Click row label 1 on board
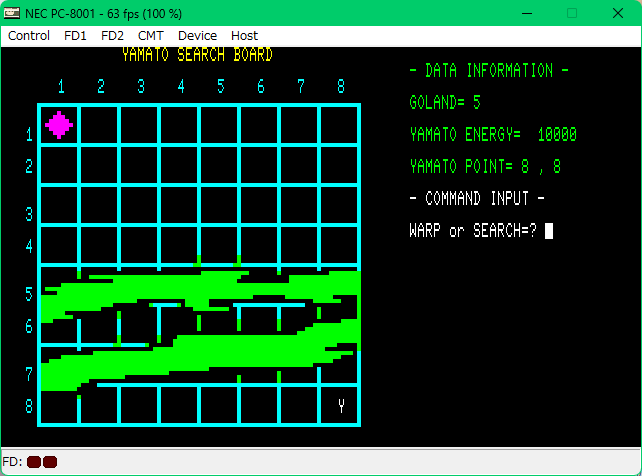This screenshot has height=476, width=642. click(29, 134)
